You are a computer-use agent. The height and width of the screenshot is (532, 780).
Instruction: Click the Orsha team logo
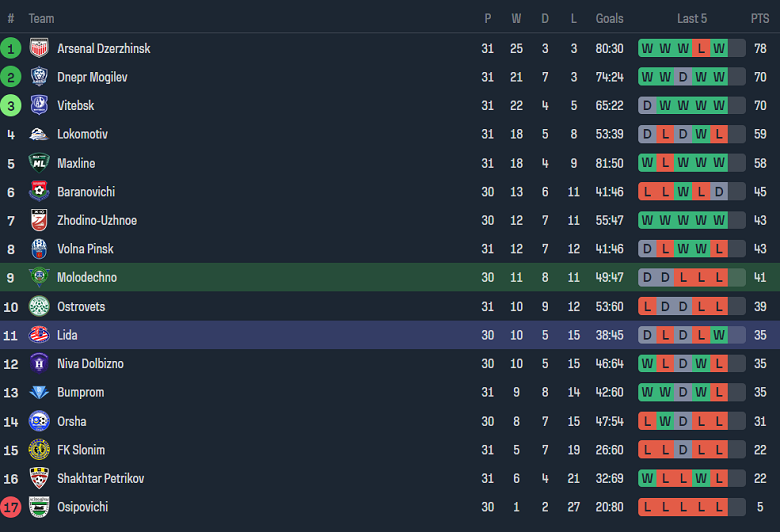[39, 421]
